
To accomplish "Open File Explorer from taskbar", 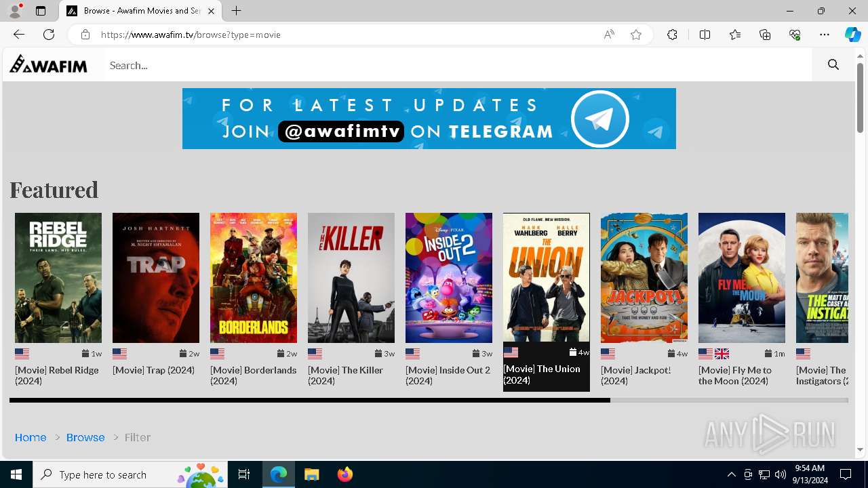I will tap(311, 474).
